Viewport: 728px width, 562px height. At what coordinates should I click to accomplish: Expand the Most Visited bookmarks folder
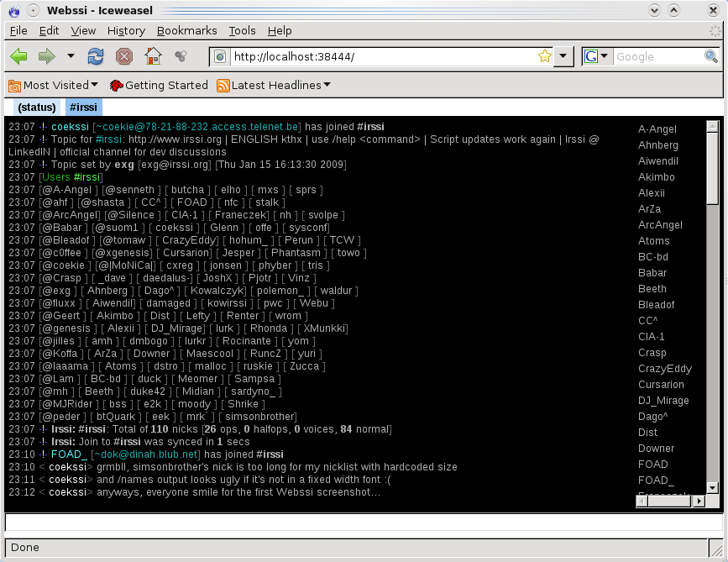[x=54, y=85]
